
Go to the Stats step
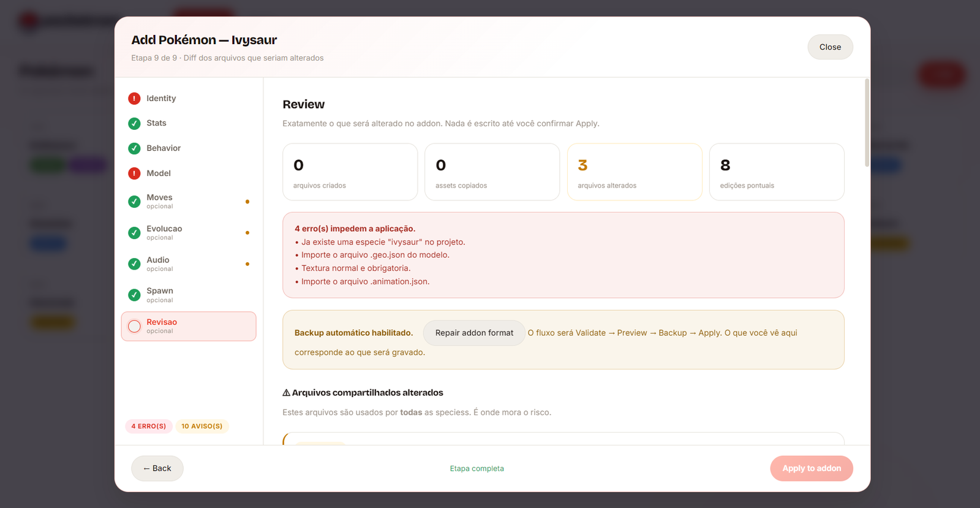point(189,124)
